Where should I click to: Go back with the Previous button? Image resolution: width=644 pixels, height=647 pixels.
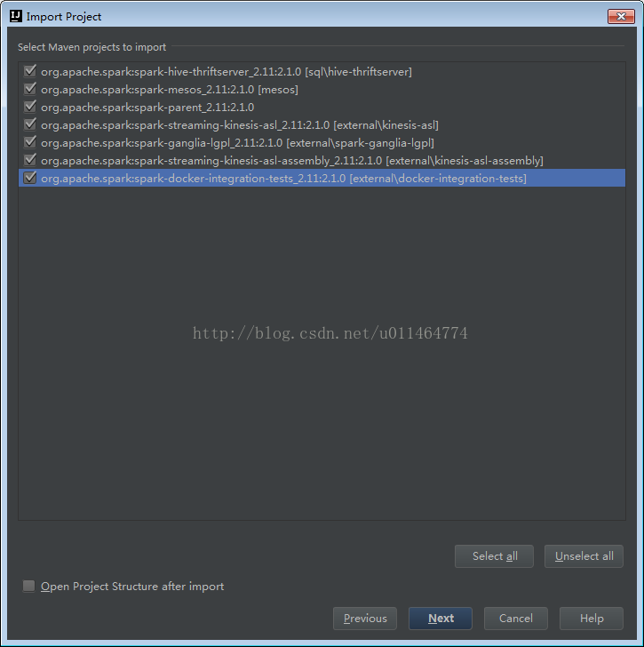click(x=365, y=619)
